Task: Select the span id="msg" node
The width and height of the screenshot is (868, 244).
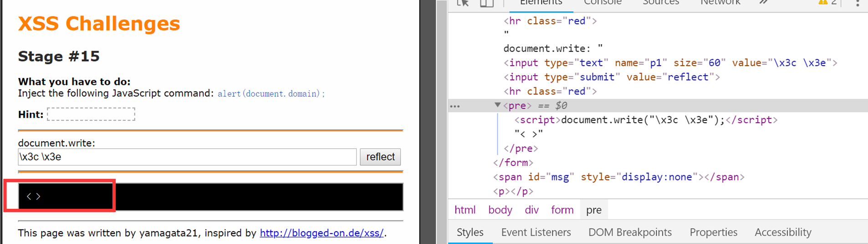Action: click(618, 177)
